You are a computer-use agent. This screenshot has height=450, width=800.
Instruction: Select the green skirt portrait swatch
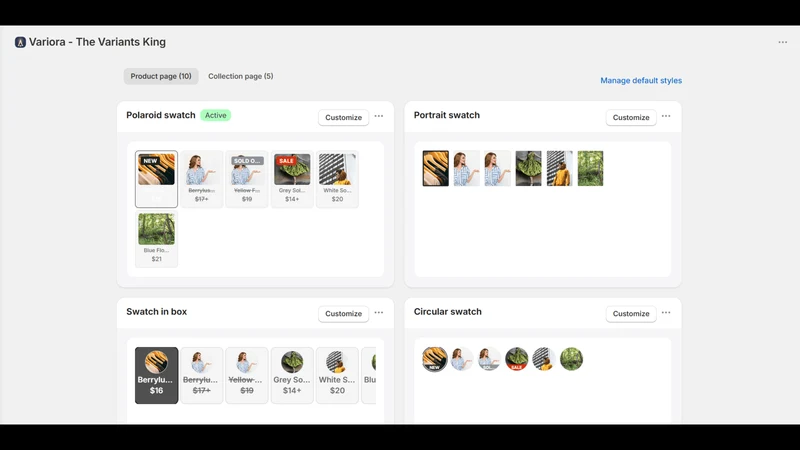[x=529, y=168]
